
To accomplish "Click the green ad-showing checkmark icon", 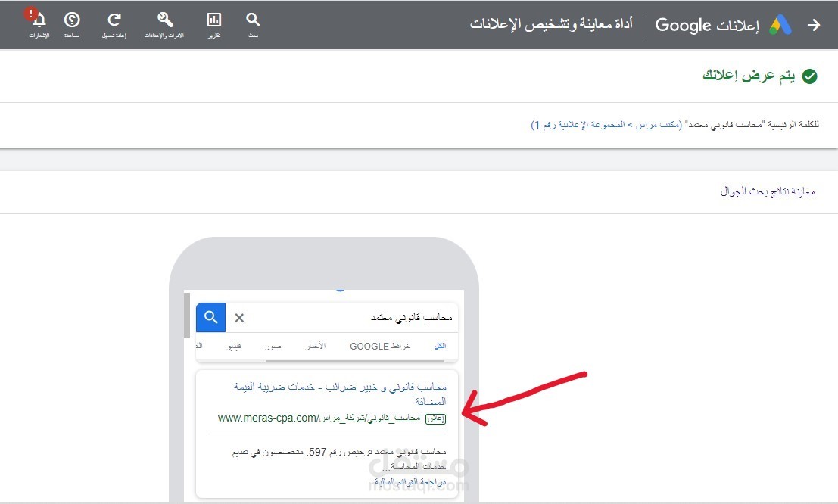I will [x=810, y=76].
